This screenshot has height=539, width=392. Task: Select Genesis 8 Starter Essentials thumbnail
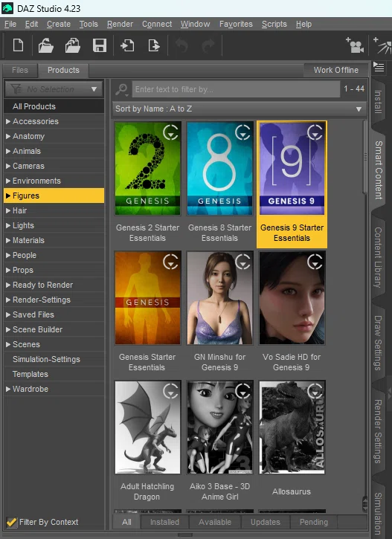tap(219, 169)
